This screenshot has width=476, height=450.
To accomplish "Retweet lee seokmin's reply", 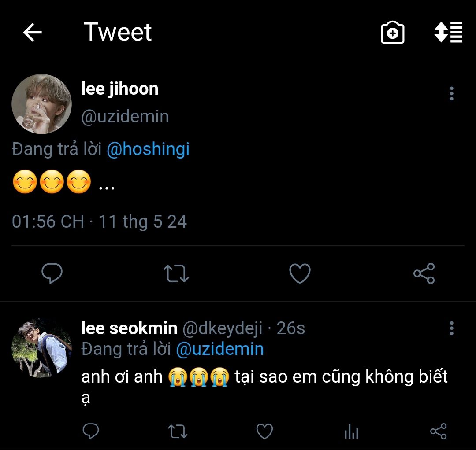I will click(x=178, y=431).
